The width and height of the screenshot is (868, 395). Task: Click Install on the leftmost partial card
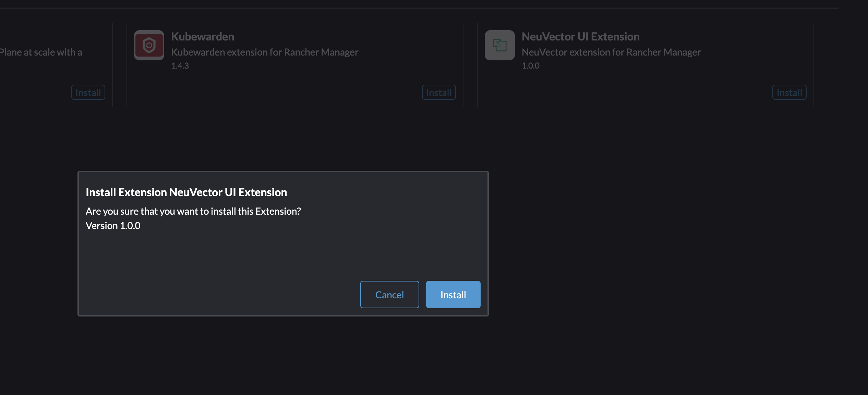[88, 92]
